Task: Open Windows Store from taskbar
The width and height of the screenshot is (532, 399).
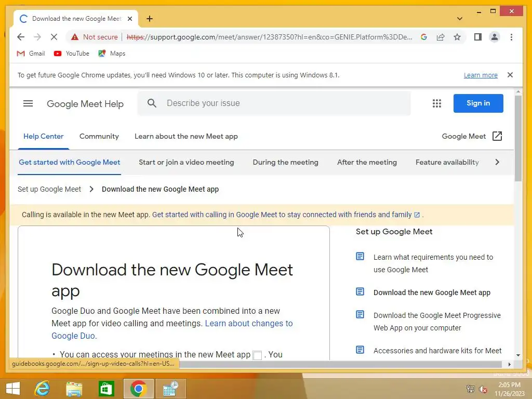Action: click(x=106, y=389)
